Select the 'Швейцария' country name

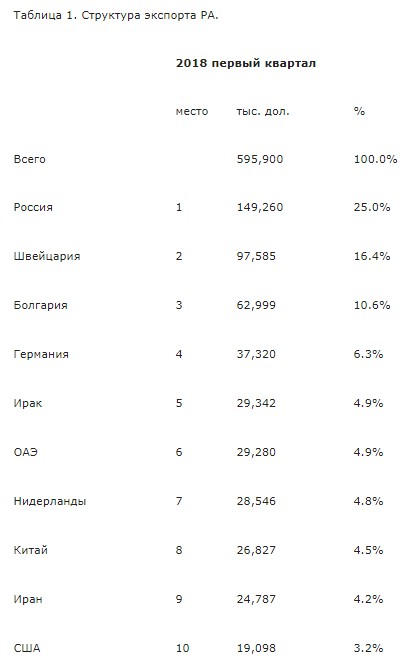(x=47, y=256)
